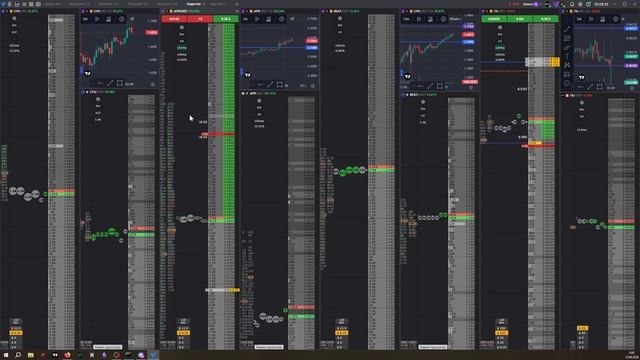Switch to the workspace tab right of the active one

[218, 4]
